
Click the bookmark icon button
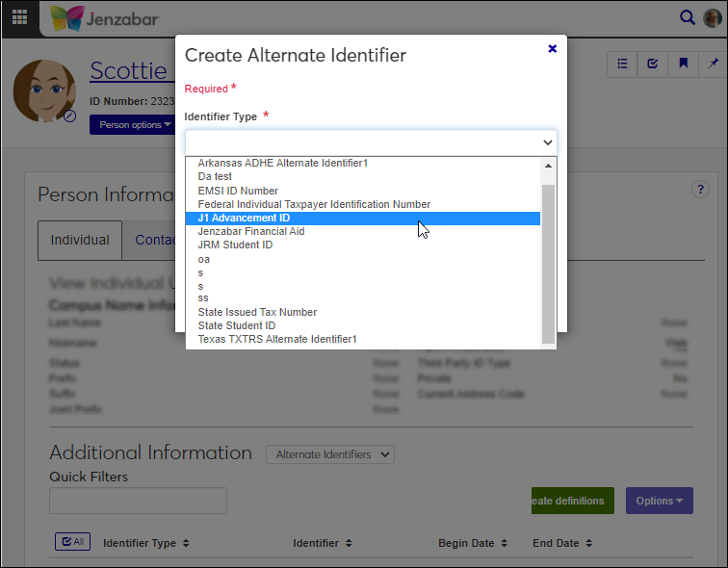[x=683, y=64]
